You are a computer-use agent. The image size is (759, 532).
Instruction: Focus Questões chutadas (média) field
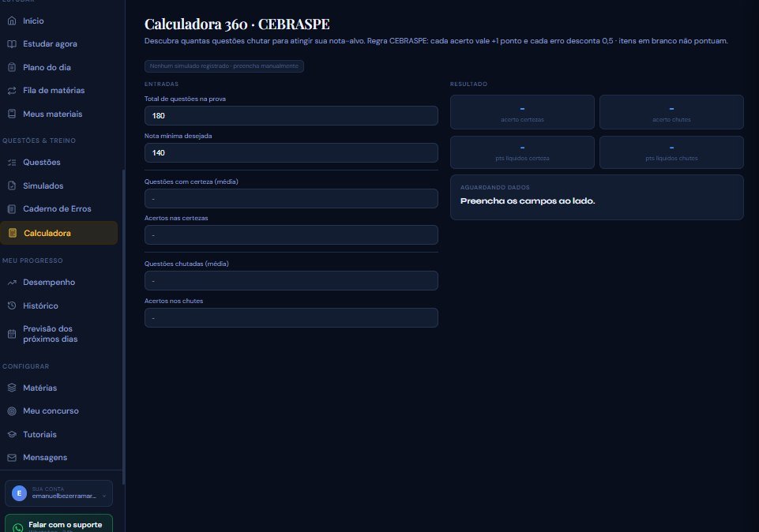(x=291, y=280)
